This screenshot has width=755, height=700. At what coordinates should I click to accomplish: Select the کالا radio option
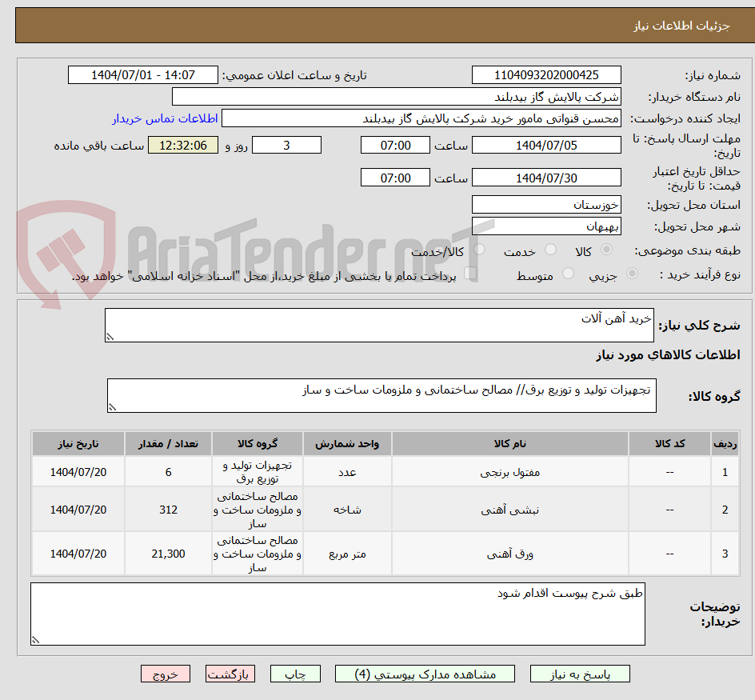(x=608, y=249)
